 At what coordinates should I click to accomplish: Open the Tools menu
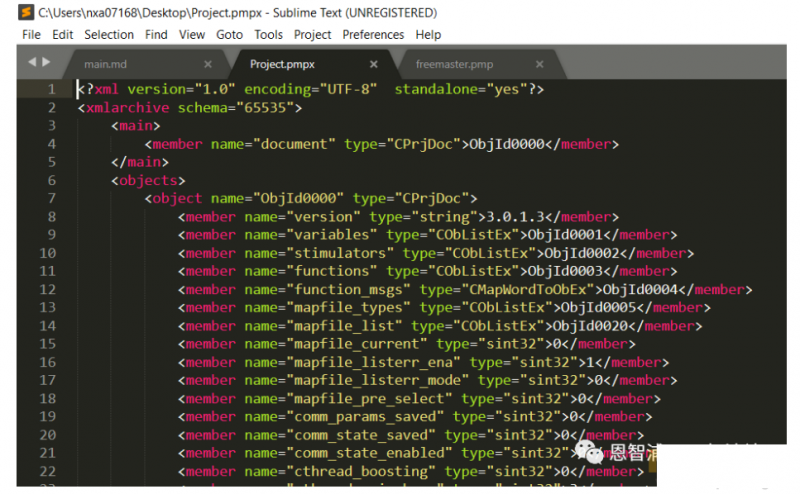(268, 34)
